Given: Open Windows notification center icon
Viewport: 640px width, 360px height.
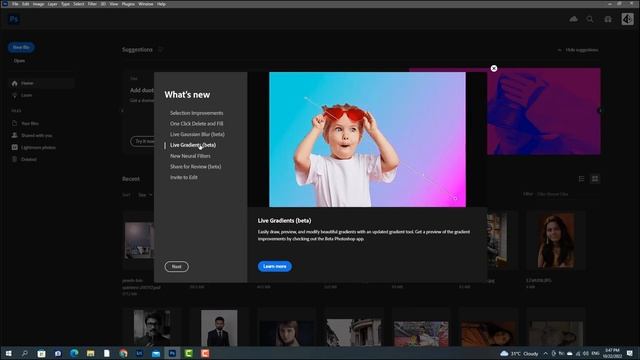Looking at the screenshot, I should click(630, 353).
